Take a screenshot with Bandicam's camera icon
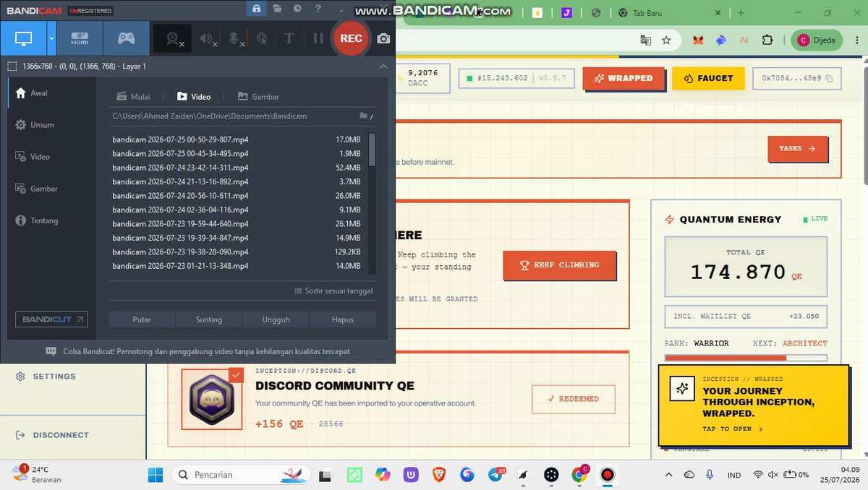This screenshot has height=490, width=868. [x=383, y=39]
